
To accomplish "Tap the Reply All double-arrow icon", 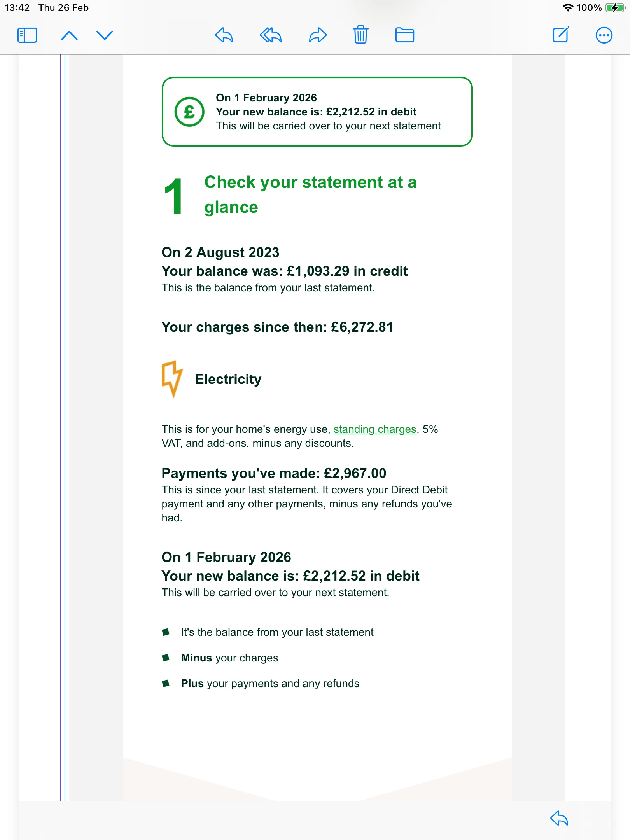I will 271,35.
